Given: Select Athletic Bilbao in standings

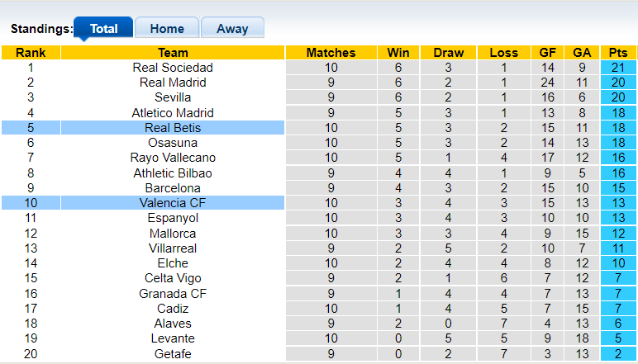Looking at the screenshot, I should 173,173.
